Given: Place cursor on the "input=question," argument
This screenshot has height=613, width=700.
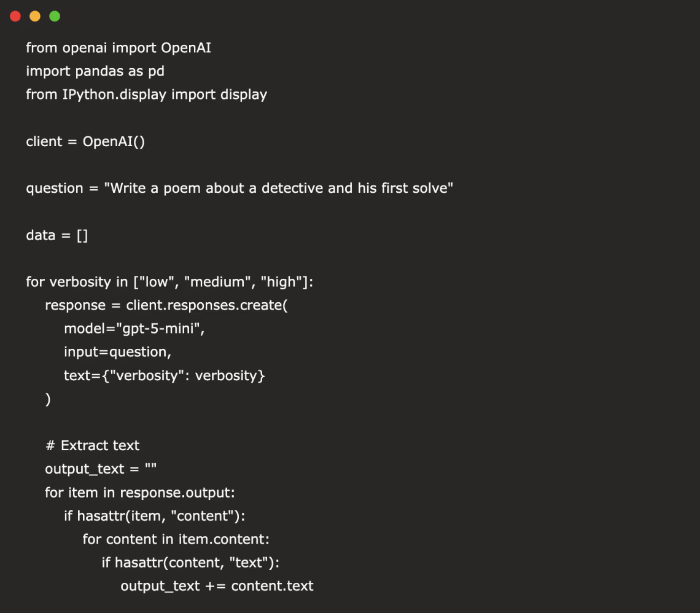Looking at the screenshot, I should click(x=117, y=352).
